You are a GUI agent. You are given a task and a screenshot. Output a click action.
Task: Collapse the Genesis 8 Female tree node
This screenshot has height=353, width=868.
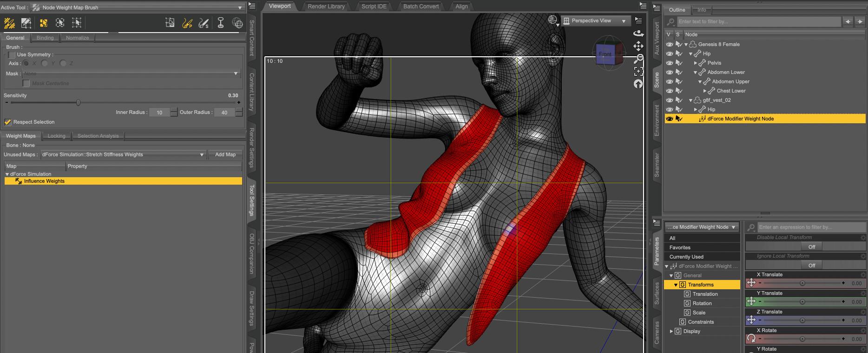tap(686, 45)
